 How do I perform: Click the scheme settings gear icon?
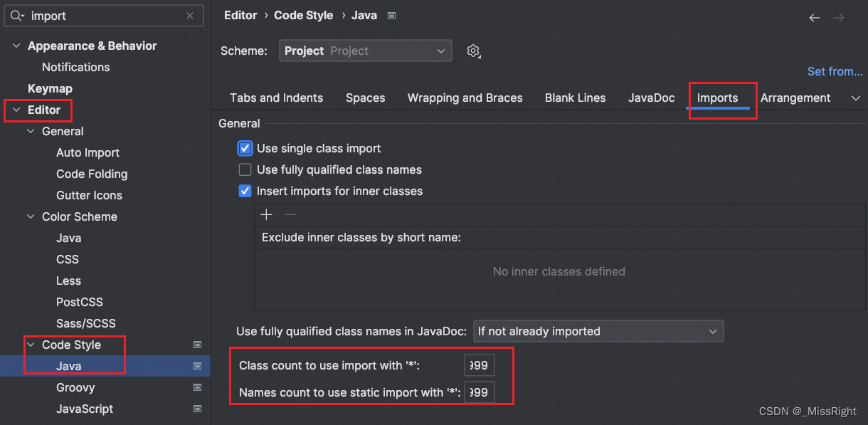coord(474,51)
